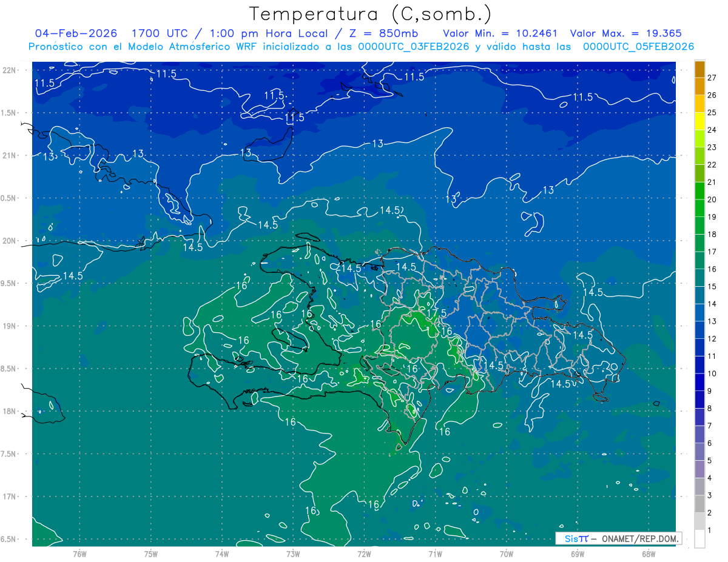
Task: Click the "75W" longitude axis label
Action: pyautogui.click(x=151, y=554)
